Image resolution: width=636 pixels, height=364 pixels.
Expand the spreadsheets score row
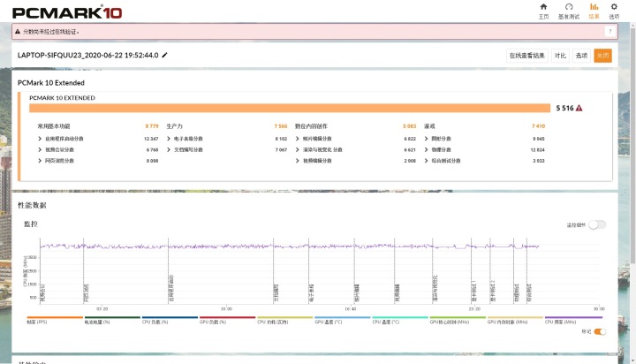coord(227,139)
